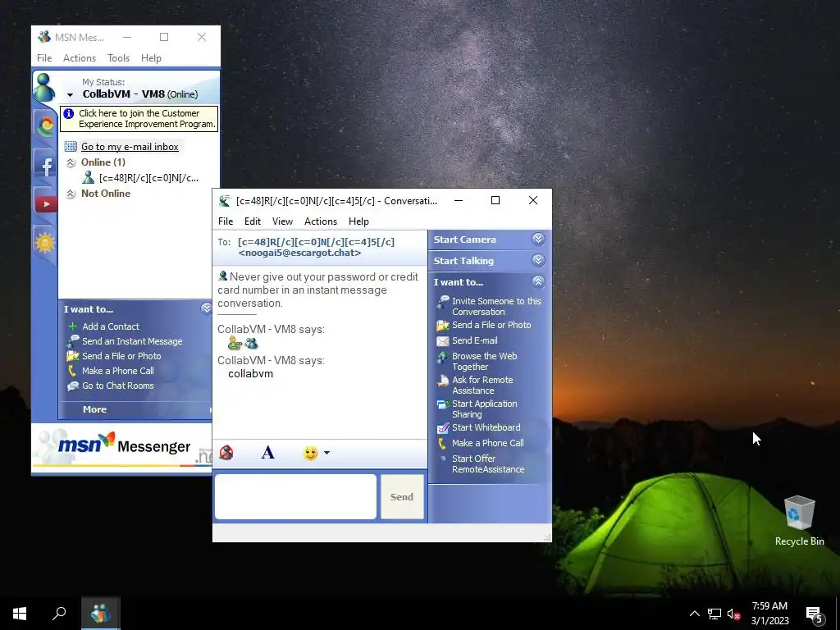Collapse the Online (1) contact group
Image resolution: width=840 pixels, height=630 pixels.
pyautogui.click(x=71, y=163)
